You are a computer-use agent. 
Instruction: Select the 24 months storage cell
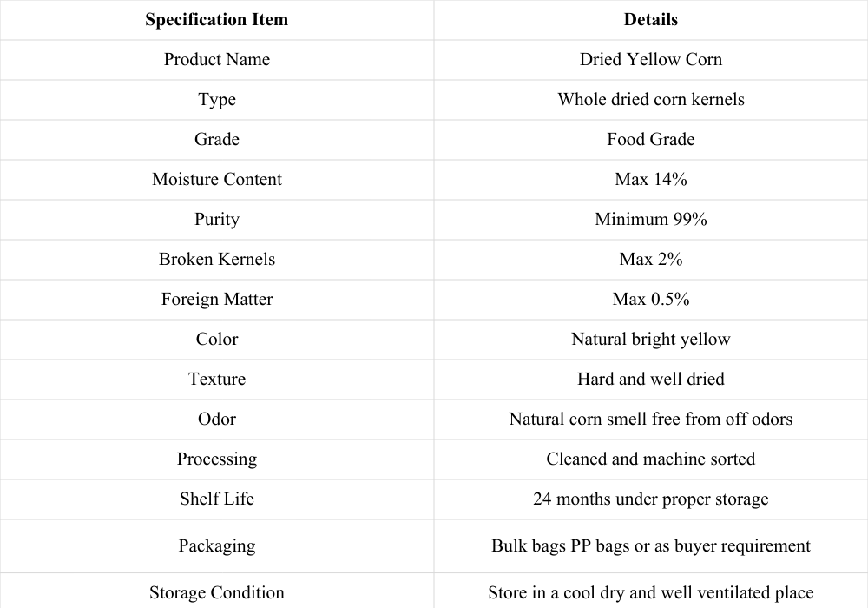tap(651, 499)
